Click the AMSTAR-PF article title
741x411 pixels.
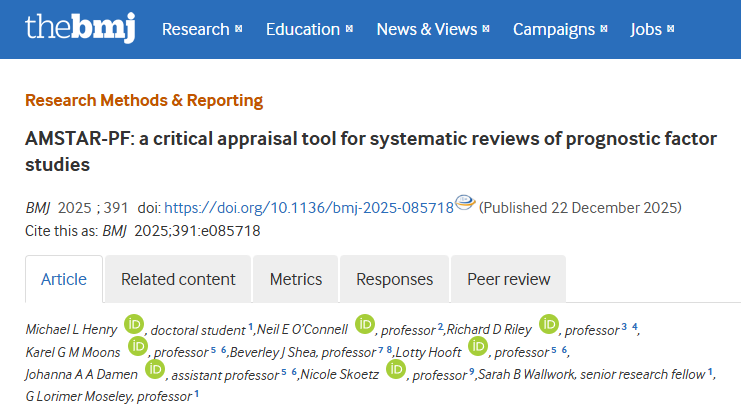coord(371,152)
